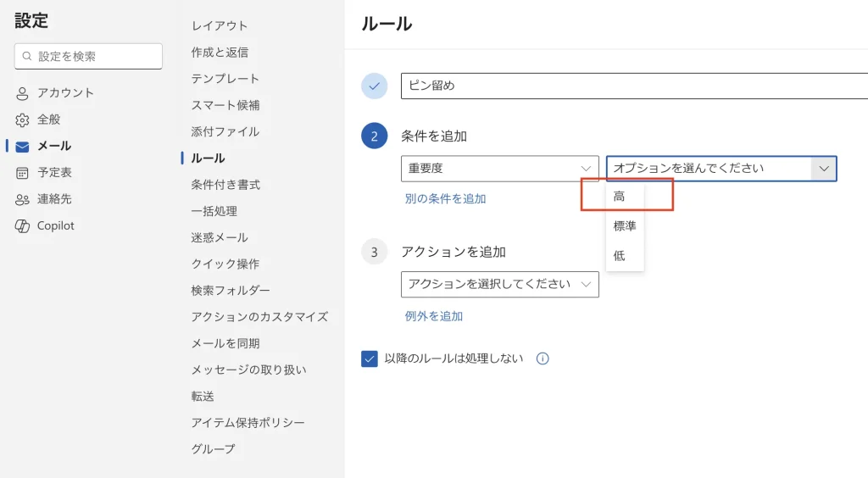Click the Calendar icon in sidebar
Viewport: 868px width, 478px height.
(x=22, y=173)
